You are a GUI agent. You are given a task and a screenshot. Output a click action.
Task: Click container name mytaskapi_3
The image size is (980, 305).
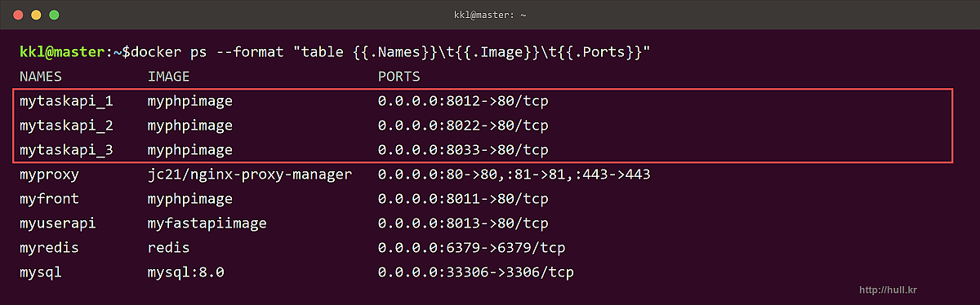(x=66, y=150)
